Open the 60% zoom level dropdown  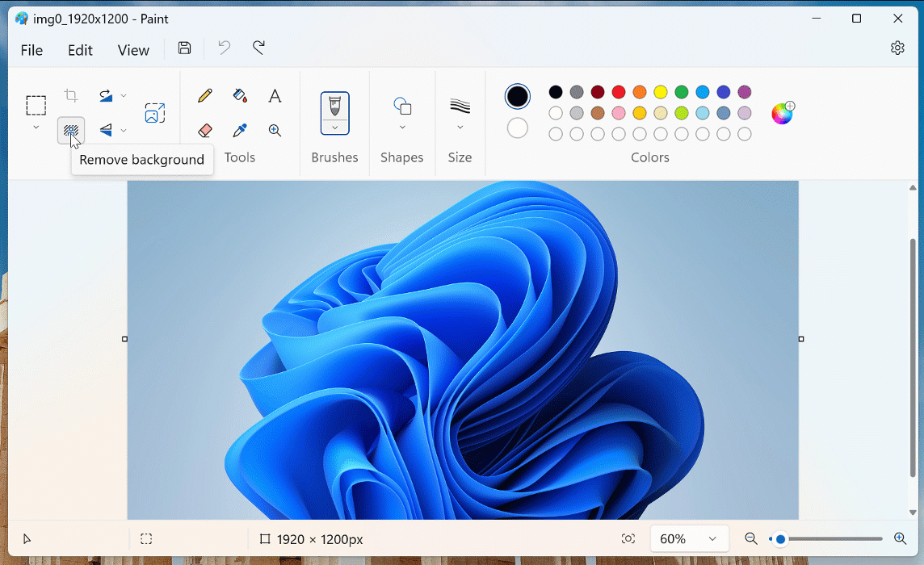[x=689, y=538]
